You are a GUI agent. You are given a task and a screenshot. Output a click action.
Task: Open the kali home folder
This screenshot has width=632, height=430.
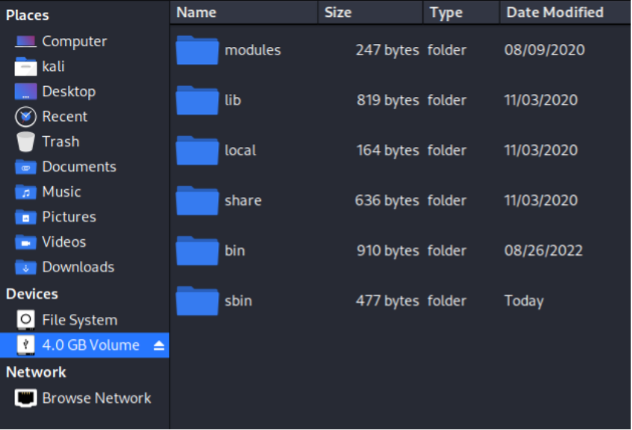(53, 67)
